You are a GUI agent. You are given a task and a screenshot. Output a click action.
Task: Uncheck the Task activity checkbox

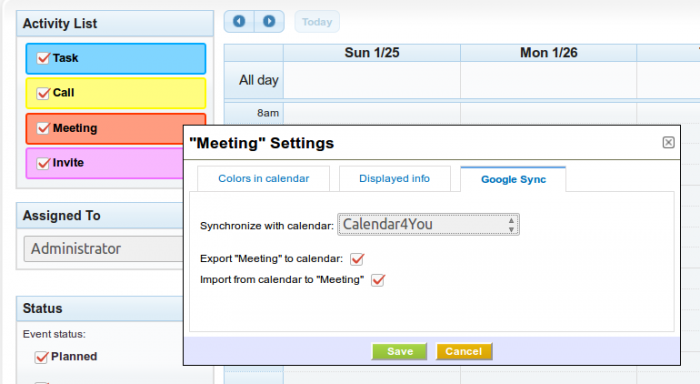[43, 58]
